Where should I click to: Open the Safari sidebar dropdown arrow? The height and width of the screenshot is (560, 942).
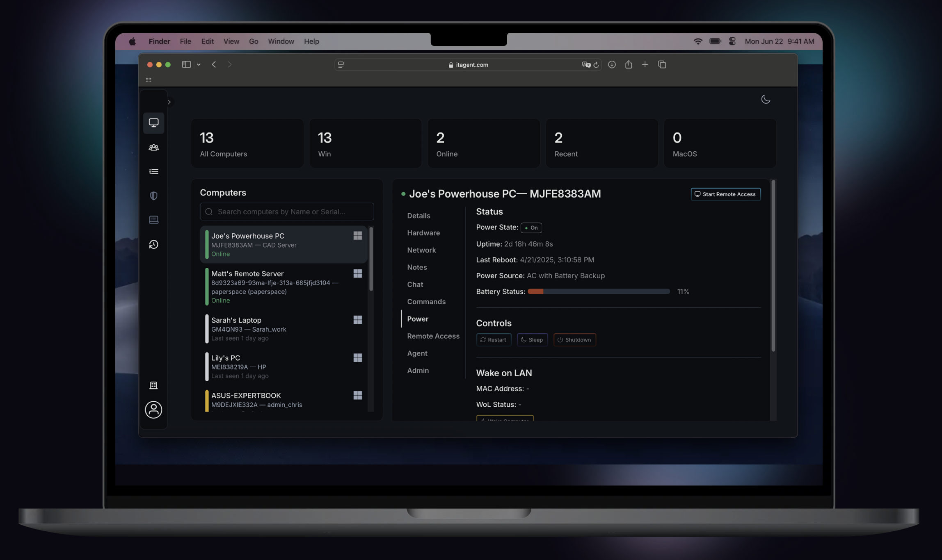199,65
